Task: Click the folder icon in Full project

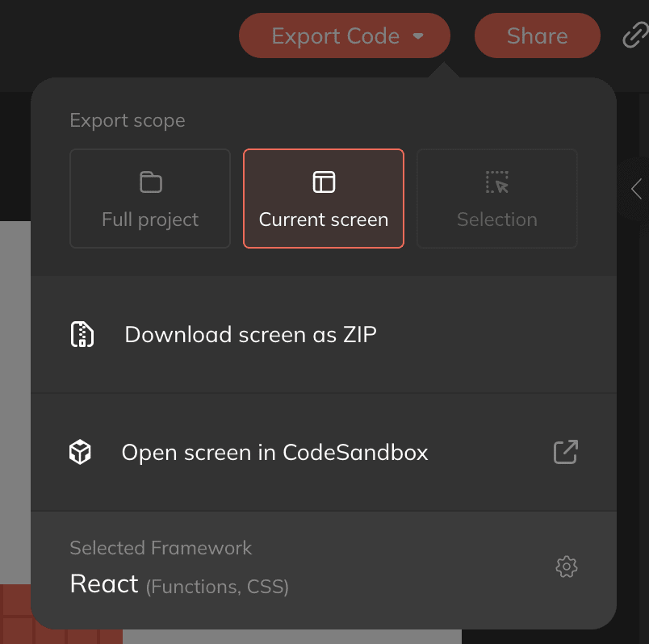Action: pyautogui.click(x=150, y=182)
